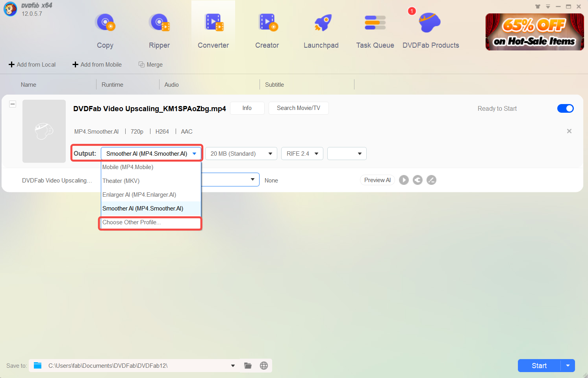Open the 20 MB (Standard) size dropdown

click(241, 154)
